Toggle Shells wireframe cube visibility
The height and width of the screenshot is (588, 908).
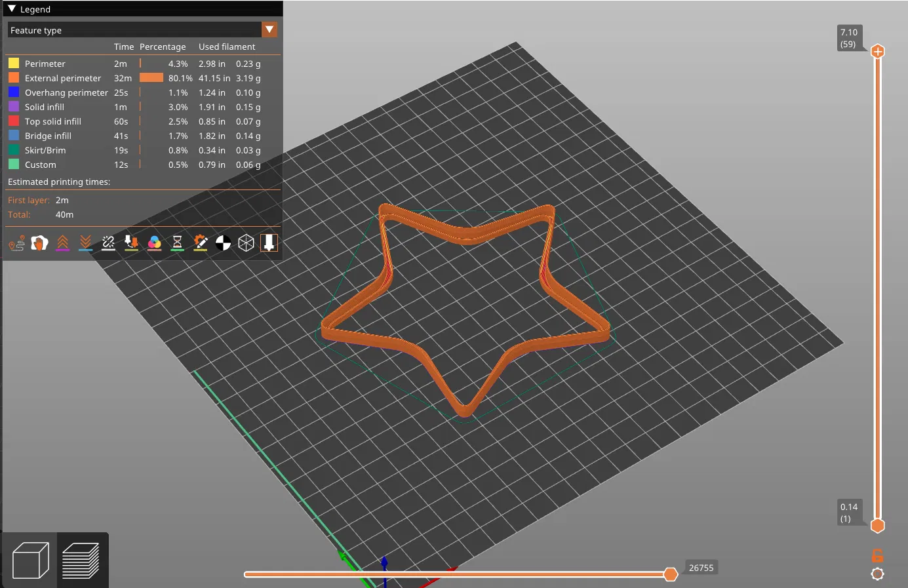(246, 243)
